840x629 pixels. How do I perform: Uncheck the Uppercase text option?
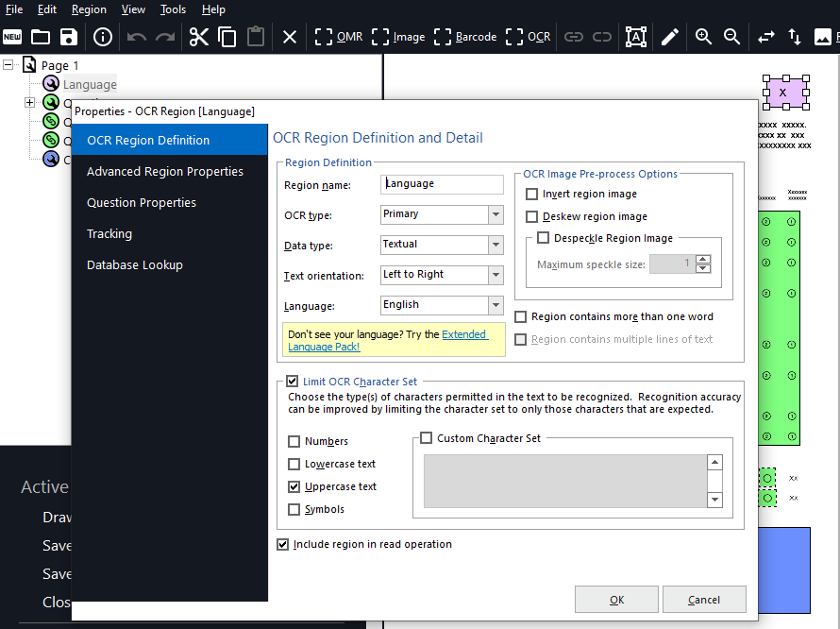[294, 486]
